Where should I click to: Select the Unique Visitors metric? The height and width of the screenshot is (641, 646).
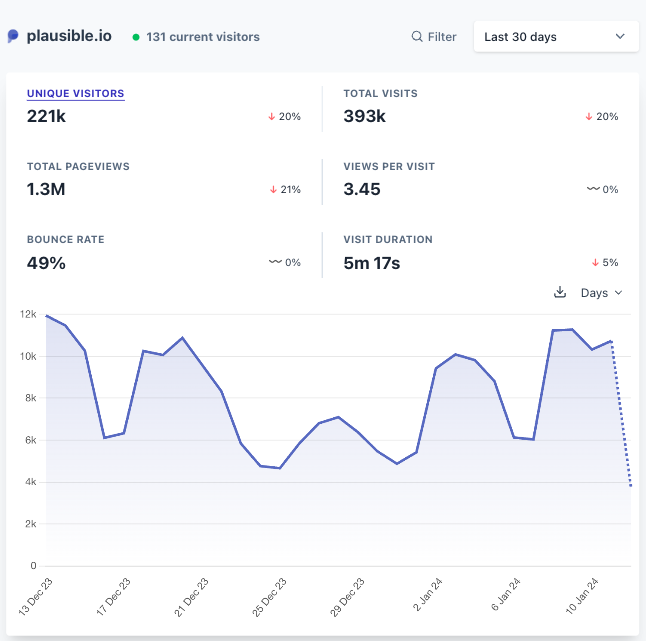(x=75, y=94)
